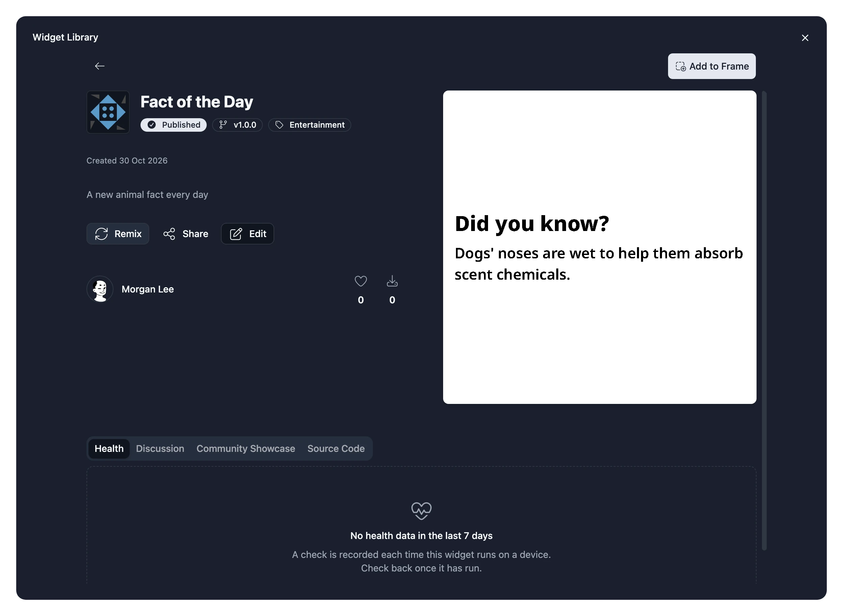Viewport: 843px width, 616px height.
Task: Click the 'Did you know?' heading in preview
Action: (532, 224)
